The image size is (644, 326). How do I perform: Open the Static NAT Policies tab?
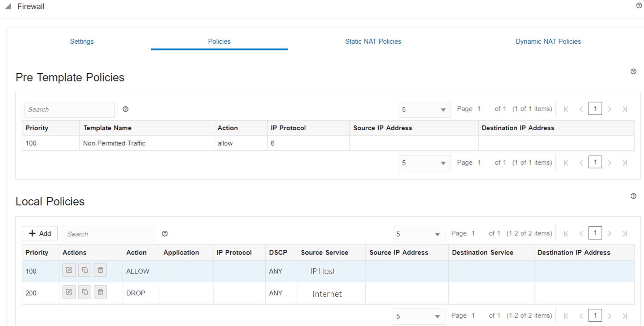click(373, 42)
